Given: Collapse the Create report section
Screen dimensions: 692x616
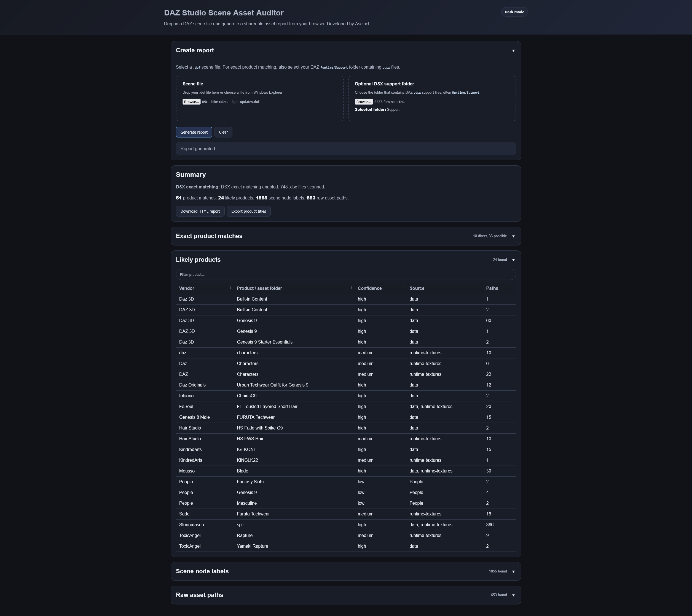Looking at the screenshot, I should [x=513, y=50].
